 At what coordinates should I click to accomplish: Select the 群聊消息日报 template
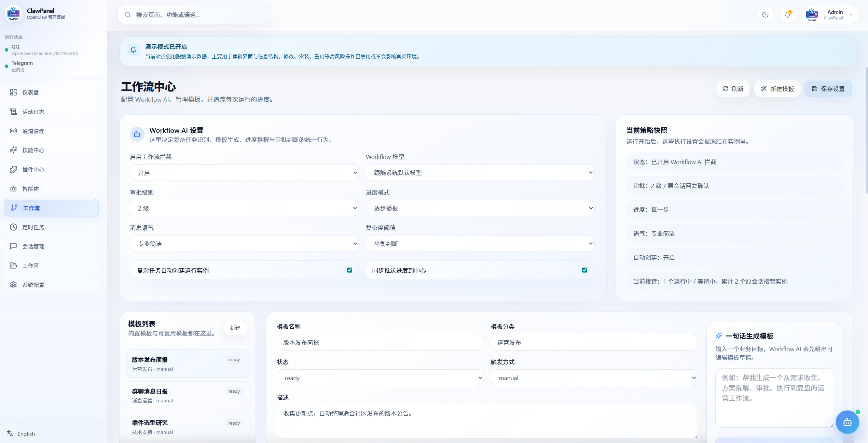(x=187, y=395)
